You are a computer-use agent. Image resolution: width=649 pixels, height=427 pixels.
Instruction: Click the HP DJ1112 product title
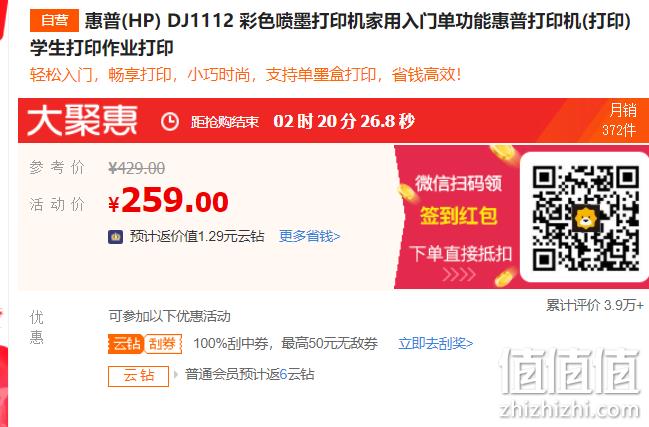(330, 34)
